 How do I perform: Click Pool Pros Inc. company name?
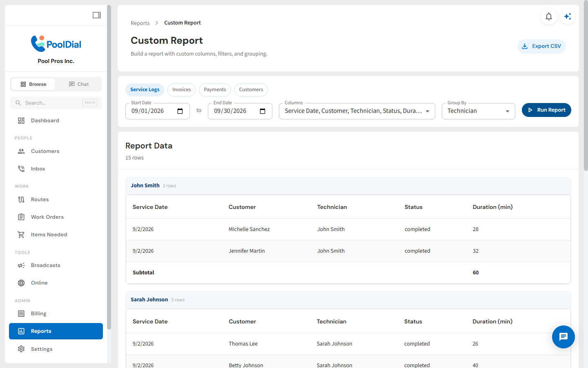click(56, 61)
